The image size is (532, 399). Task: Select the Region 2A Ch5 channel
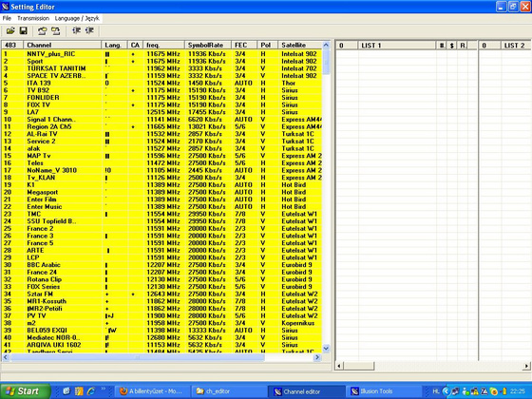tap(161, 126)
